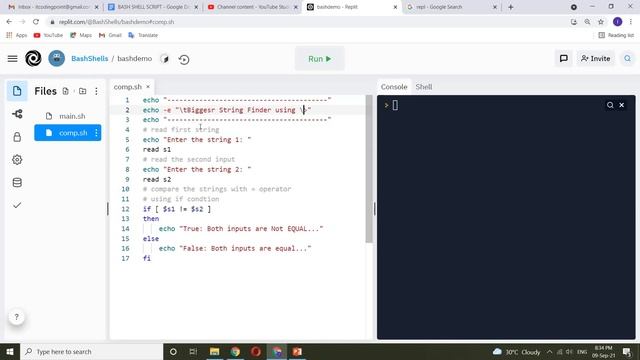640x360 pixels.
Task: Open the Database sidebar icon
Action: pos(17,182)
